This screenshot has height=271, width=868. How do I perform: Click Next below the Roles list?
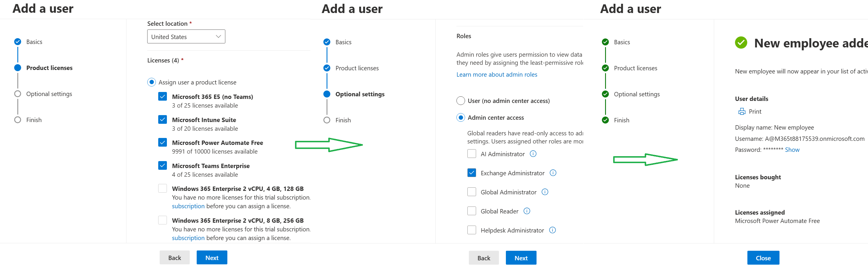coord(521,258)
